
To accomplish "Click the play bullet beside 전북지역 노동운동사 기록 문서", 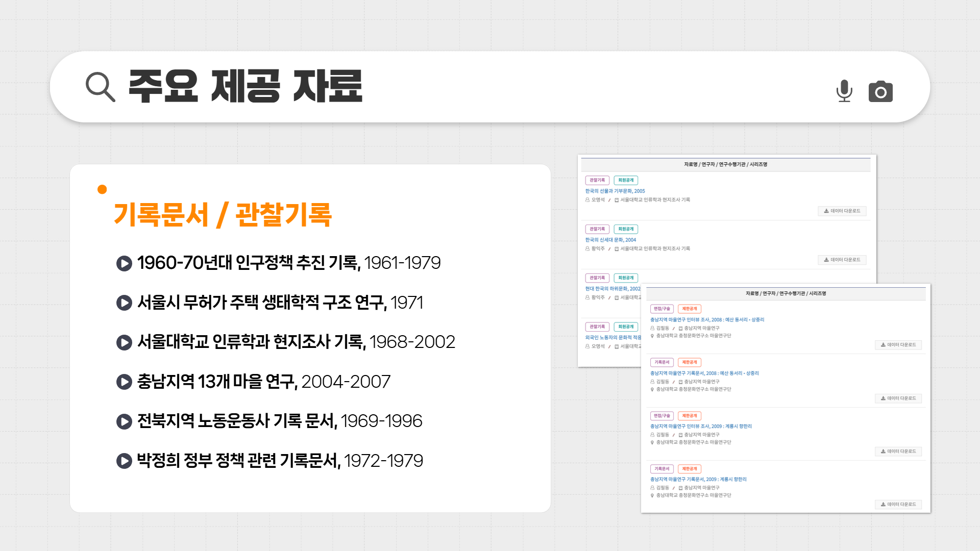I will pyautogui.click(x=124, y=421).
